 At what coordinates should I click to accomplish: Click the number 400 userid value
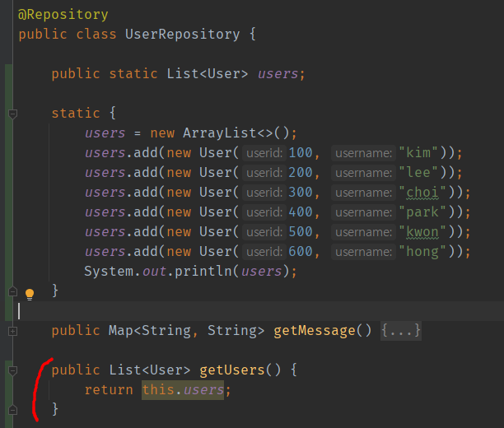pos(301,212)
